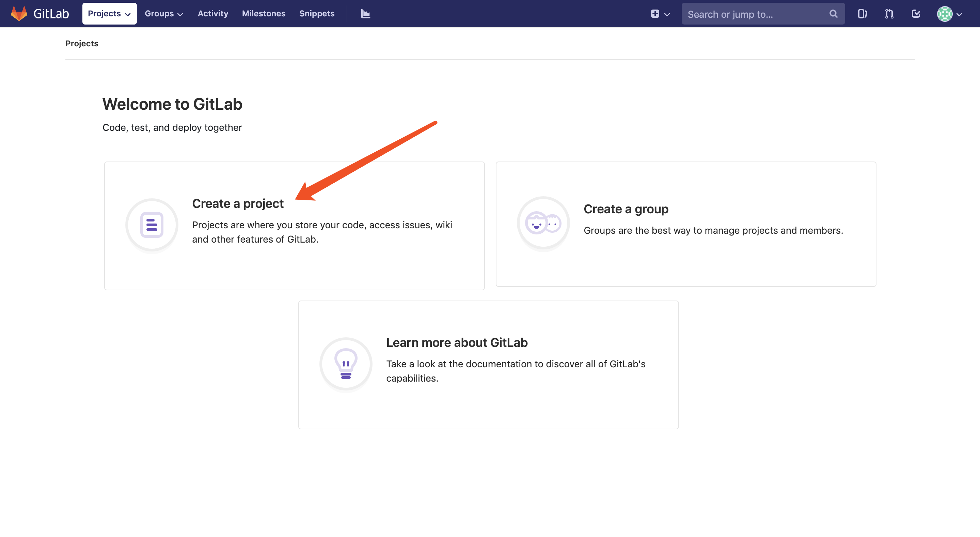980x537 pixels.
Task: Open the merge requests icon
Action: pyautogui.click(x=889, y=14)
